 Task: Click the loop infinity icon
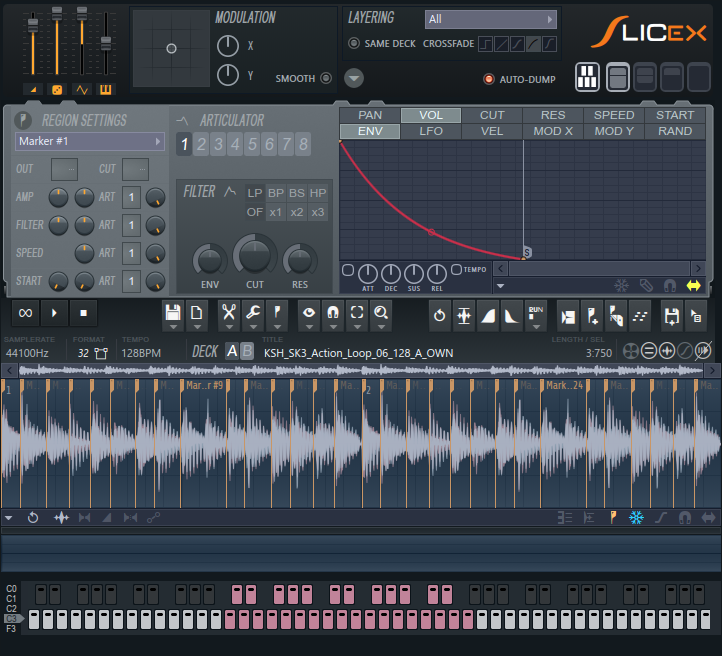point(26,313)
